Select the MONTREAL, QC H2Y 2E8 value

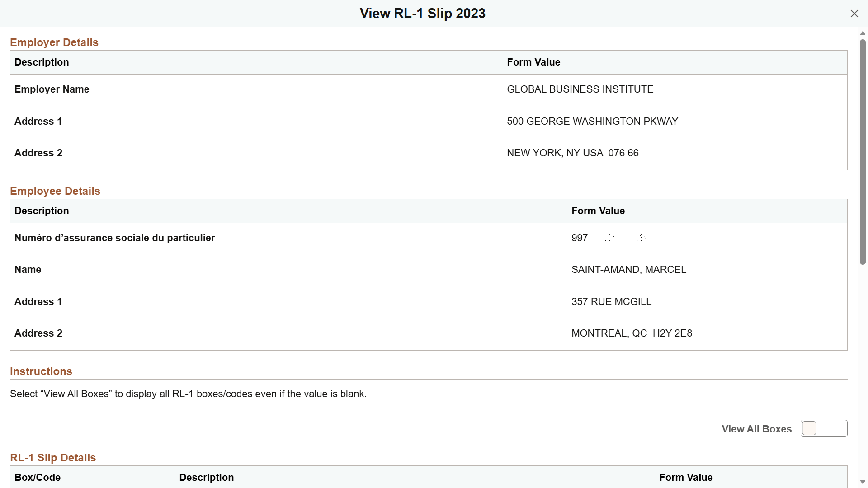pos(632,333)
